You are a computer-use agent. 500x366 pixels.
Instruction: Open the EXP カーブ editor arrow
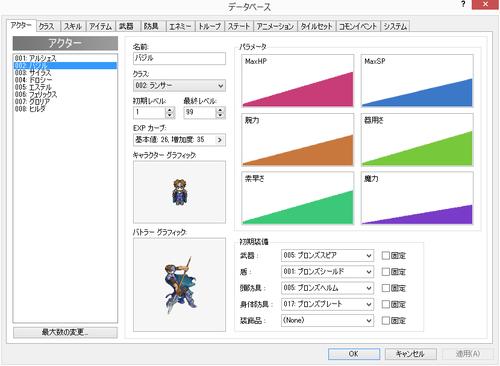tap(220, 140)
